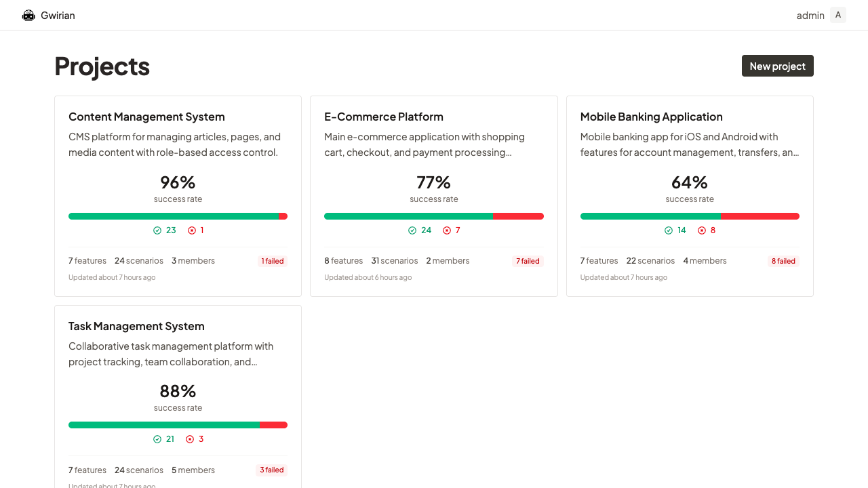Open the E-Commerce Platform project title
The image size is (868, 488).
coord(383,117)
